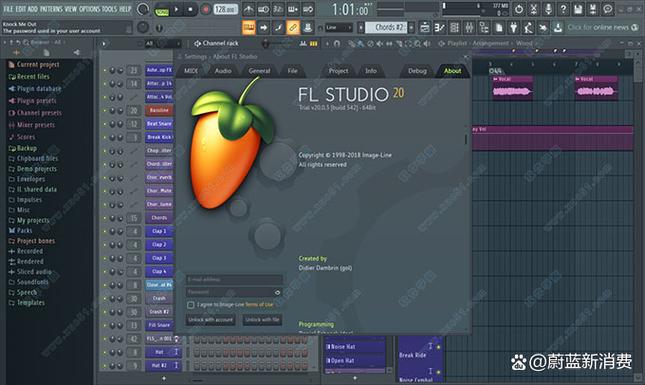The height and width of the screenshot is (385, 645).
Task: Click the download arrow icon near online news
Action: coord(558,28)
